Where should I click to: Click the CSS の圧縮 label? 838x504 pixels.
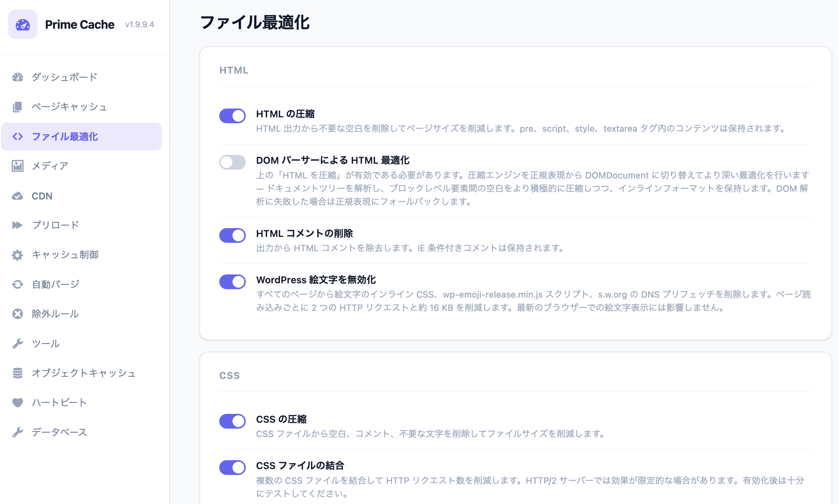(281, 419)
